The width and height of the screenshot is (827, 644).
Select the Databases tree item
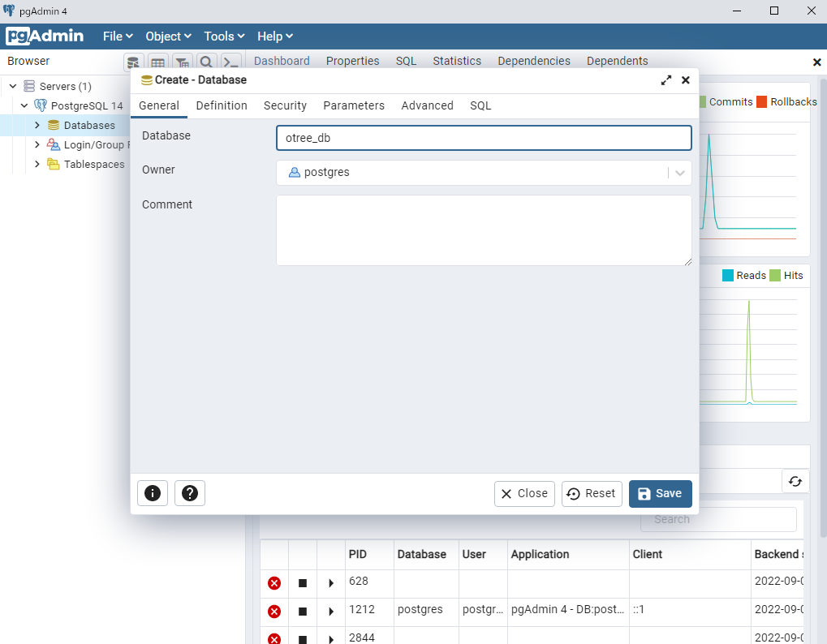(89, 126)
